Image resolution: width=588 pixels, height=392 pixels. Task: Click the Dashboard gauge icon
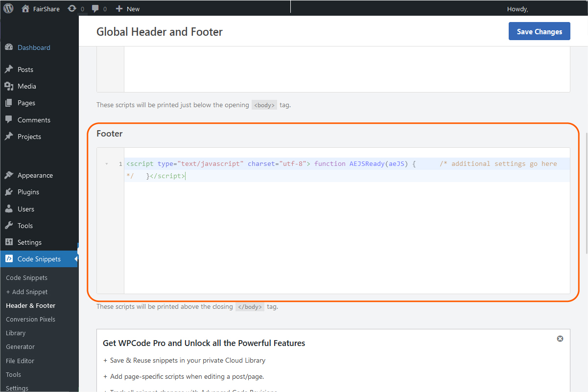[x=9, y=47]
